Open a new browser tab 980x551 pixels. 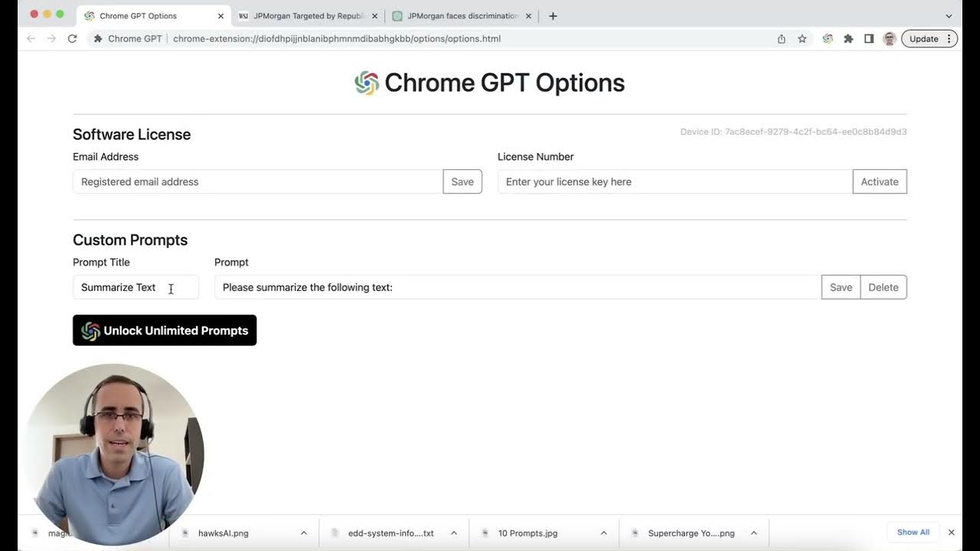pyautogui.click(x=553, y=15)
